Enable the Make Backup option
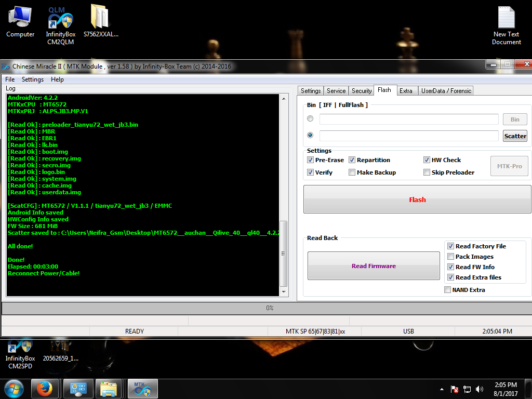Screen dimensions: 532x399 coord(352,172)
